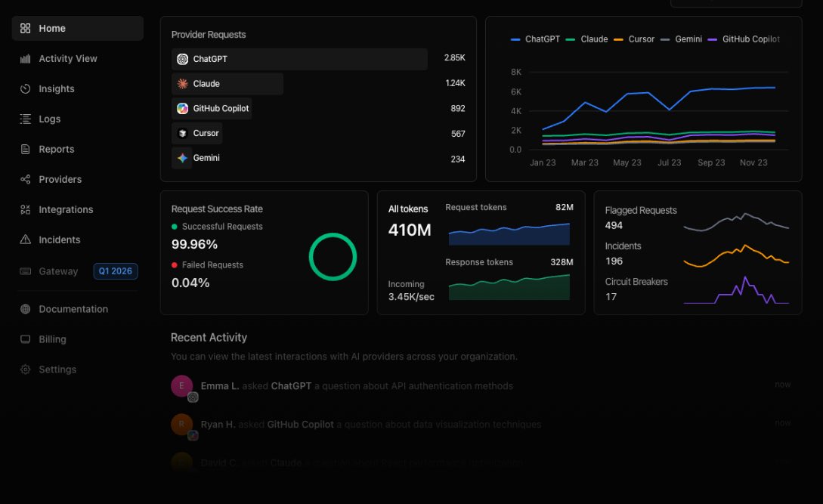Navigate to Reports
This screenshot has width=823, height=504.
click(78, 149)
